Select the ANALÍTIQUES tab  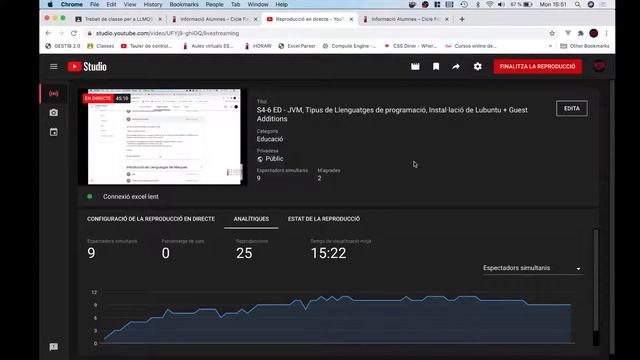251,219
